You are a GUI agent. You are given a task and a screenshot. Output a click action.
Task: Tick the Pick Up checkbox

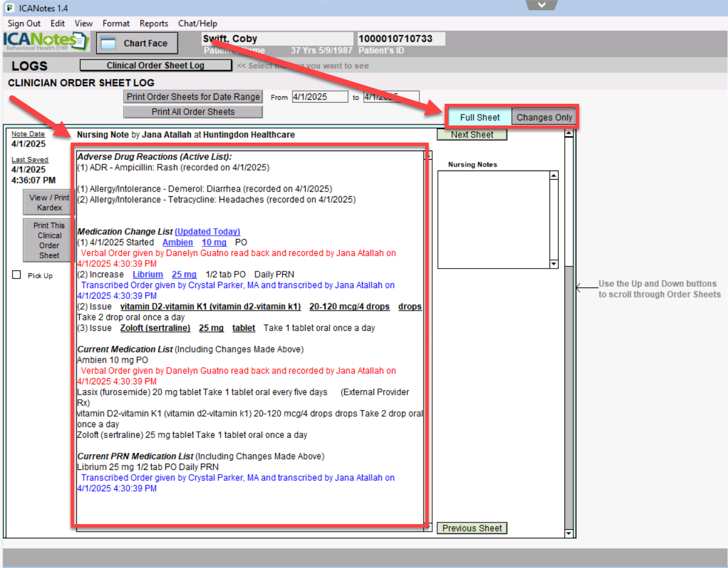click(17, 275)
